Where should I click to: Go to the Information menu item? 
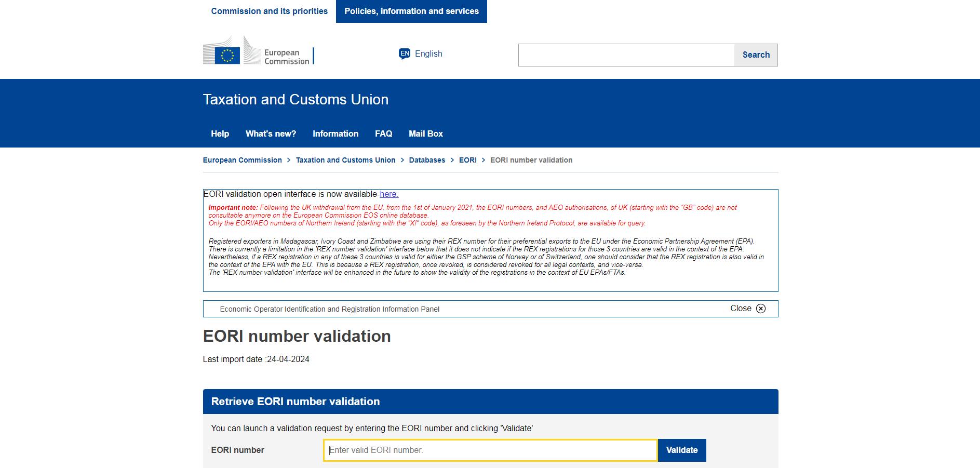[335, 133]
